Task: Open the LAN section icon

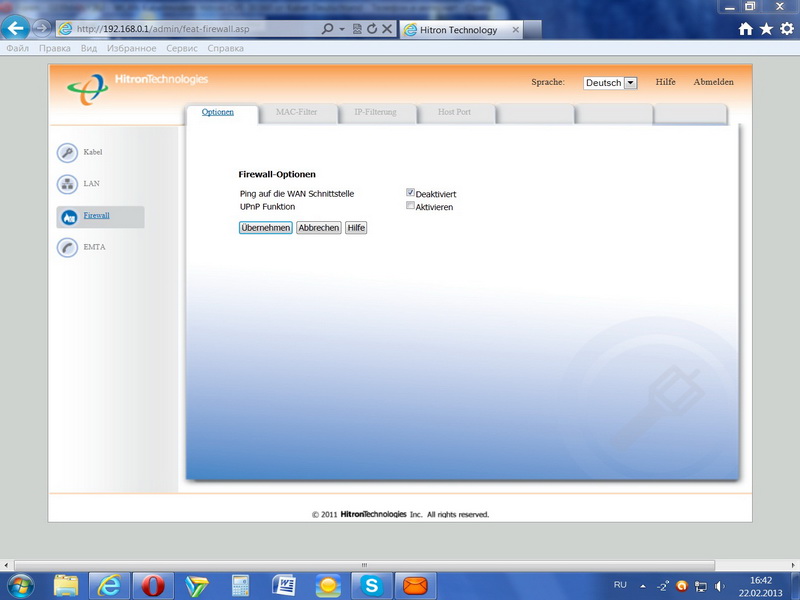Action: tap(67, 184)
